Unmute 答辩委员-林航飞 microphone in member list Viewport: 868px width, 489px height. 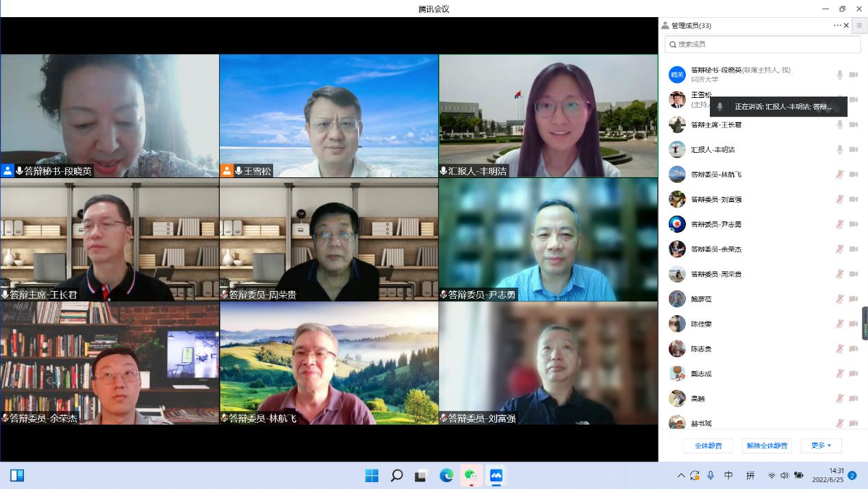(839, 175)
